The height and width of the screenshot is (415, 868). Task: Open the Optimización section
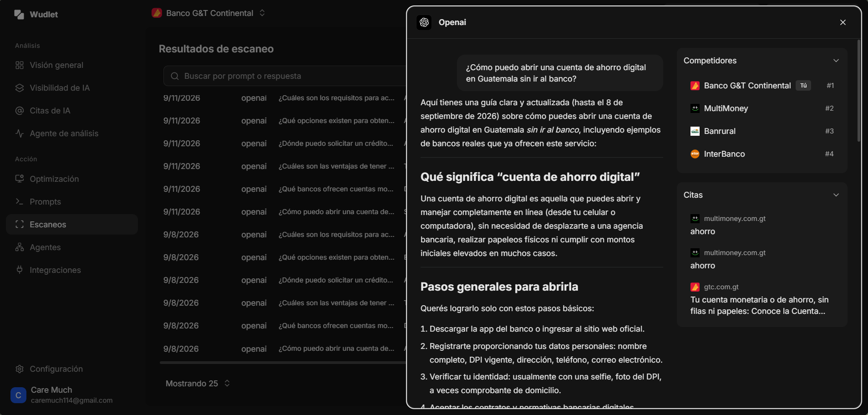tap(72, 179)
